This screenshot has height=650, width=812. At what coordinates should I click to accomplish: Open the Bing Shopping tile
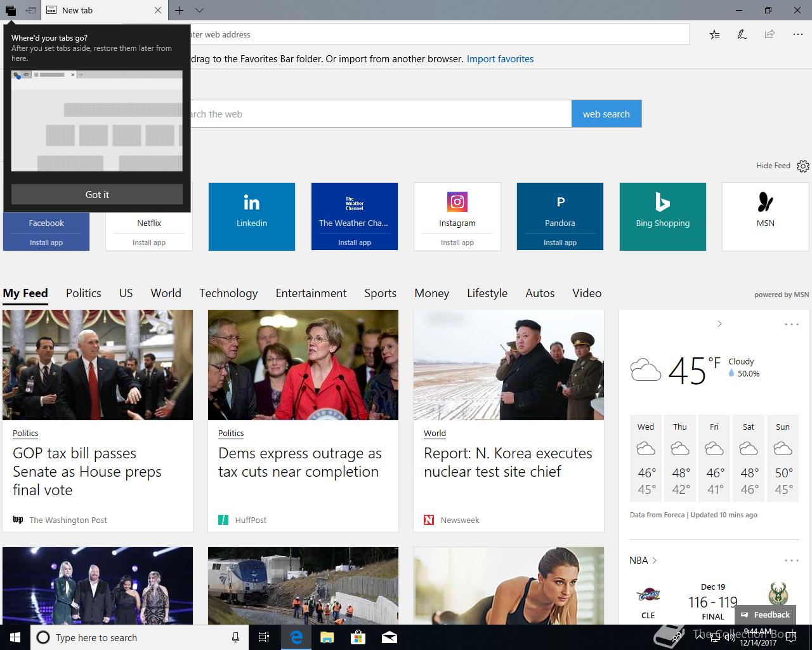pyautogui.click(x=663, y=216)
